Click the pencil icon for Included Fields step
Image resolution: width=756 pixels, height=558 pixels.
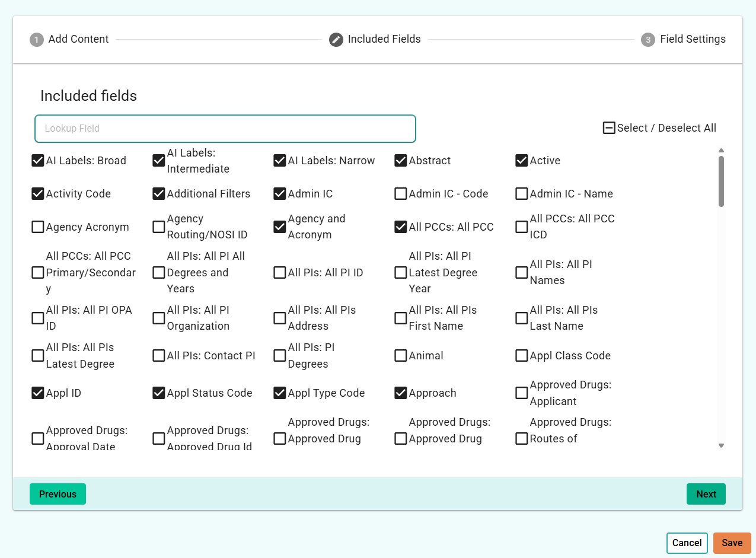point(336,40)
